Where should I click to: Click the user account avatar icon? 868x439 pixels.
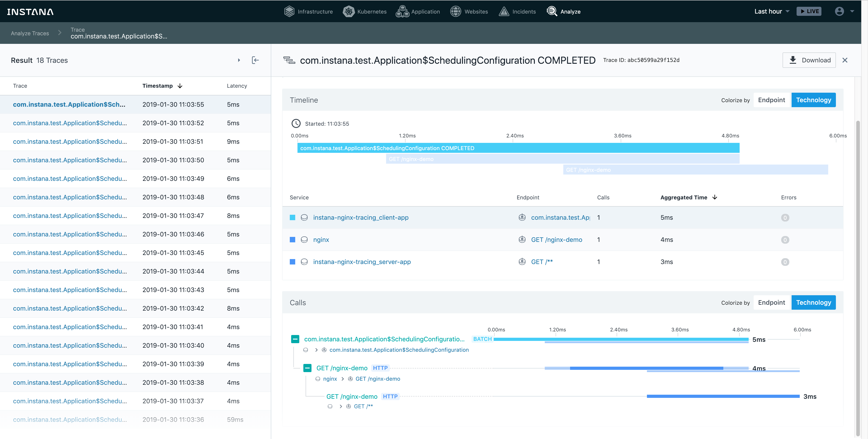839,12
